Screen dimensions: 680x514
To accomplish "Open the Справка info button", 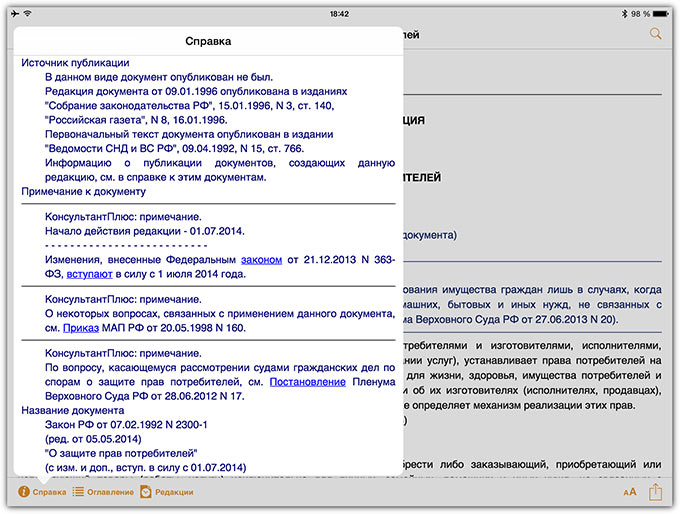I will pos(42,492).
